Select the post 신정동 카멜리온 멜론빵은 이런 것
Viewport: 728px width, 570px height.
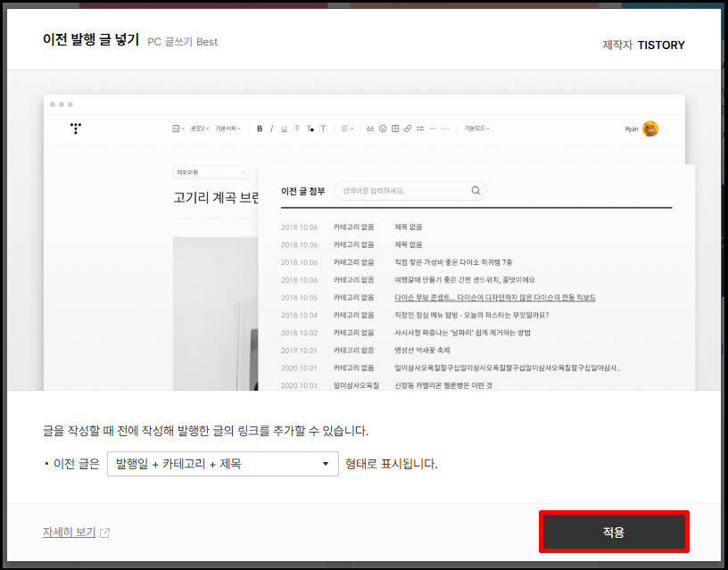(443, 385)
